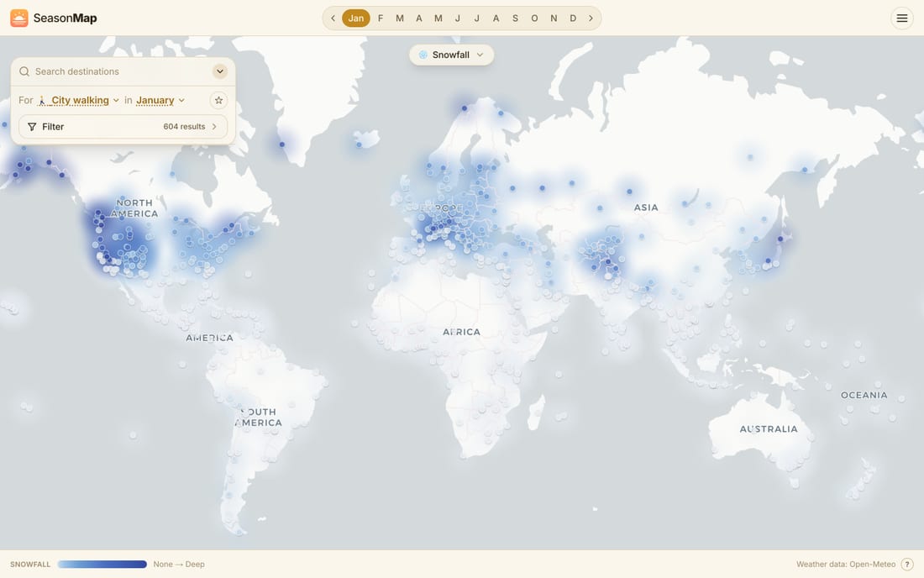
Task: Click the NORTH AMERICA map label
Action: 134,208
